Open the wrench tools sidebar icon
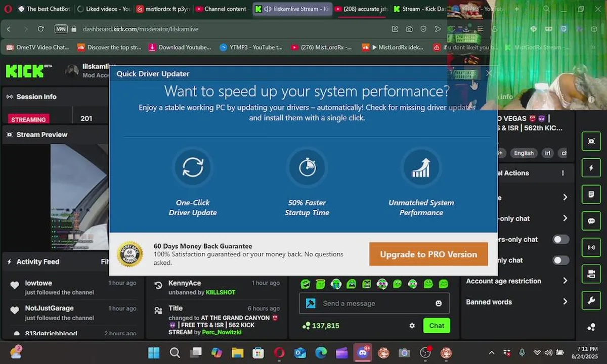Viewport: 607px width, 364px height. coord(591,301)
